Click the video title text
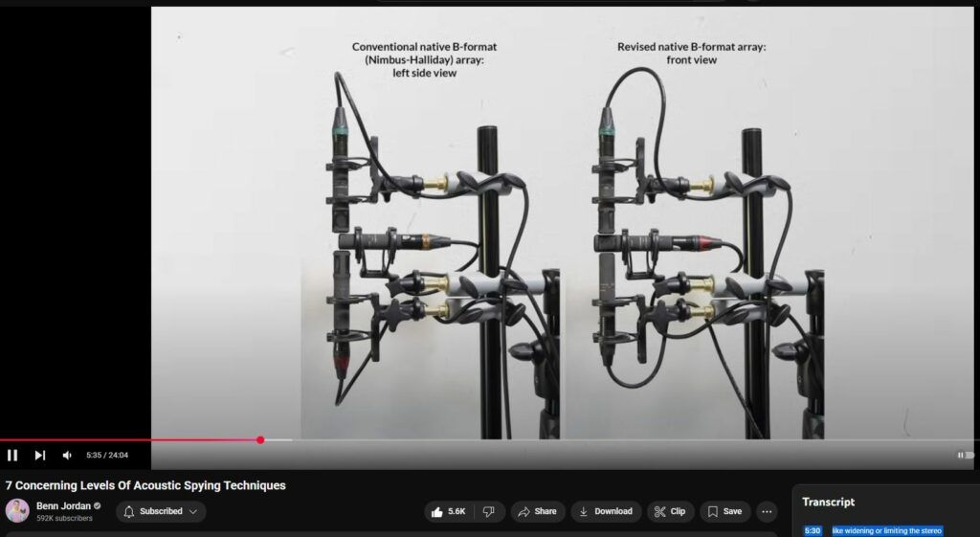The width and height of the screenshot is (980, 537). tap(145, 485)
